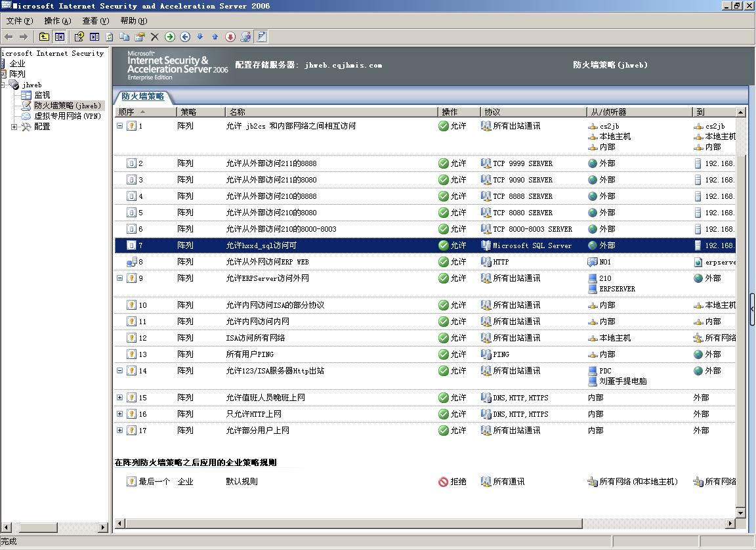Screen dimensions: 756x550
Task: Select rule 允许值班人员晚班上网
Action: pos(425,398)
